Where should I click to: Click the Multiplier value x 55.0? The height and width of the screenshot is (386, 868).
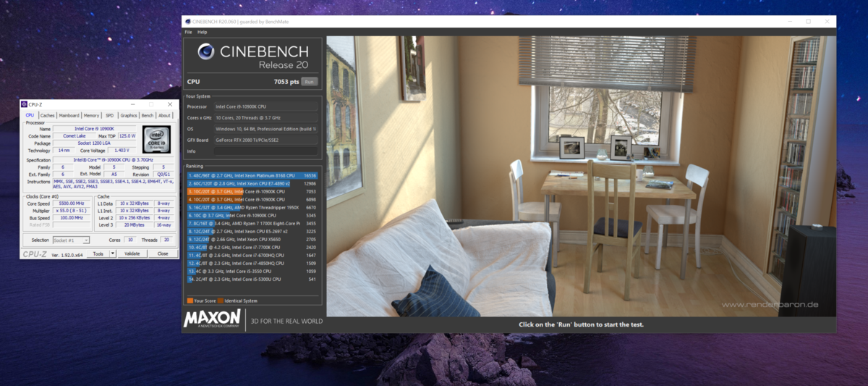coord(72,211)
